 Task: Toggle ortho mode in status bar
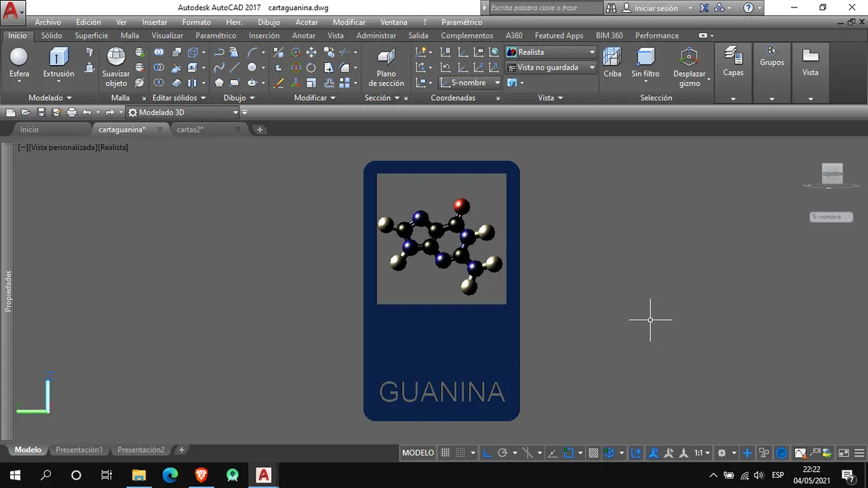[x=488, y=453]
